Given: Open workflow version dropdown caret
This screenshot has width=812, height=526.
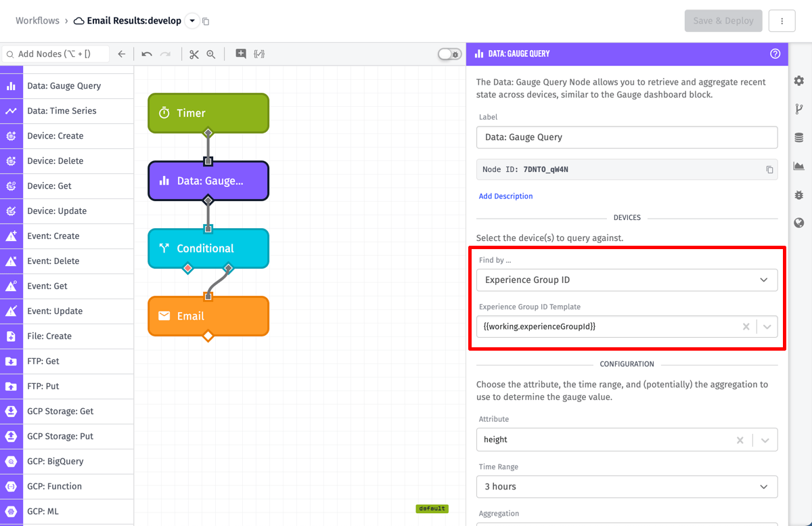Looking at the screenshot, I should pos(192,21).
